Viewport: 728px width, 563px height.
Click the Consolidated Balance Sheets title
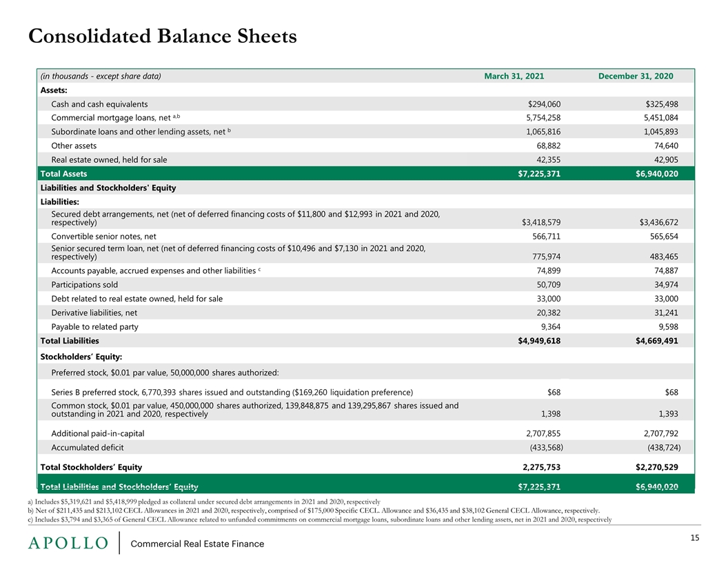tap(163, 37)
